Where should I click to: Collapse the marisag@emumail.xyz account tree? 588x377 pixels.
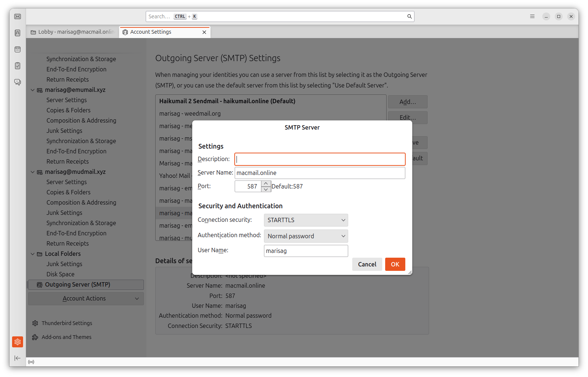[33, 90]
